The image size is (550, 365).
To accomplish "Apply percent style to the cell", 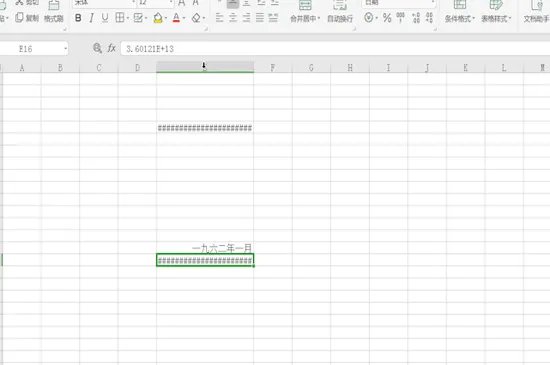I will (387, 18).
